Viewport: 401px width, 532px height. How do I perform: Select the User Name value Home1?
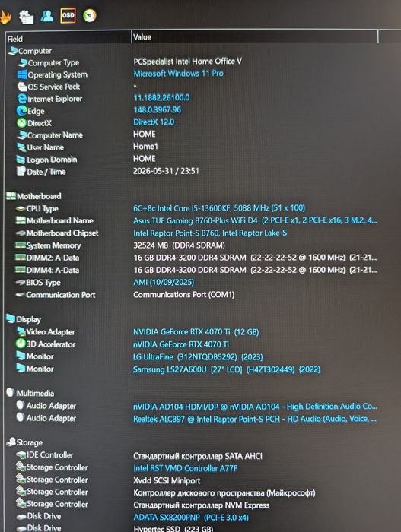click(x=145, y=146)
